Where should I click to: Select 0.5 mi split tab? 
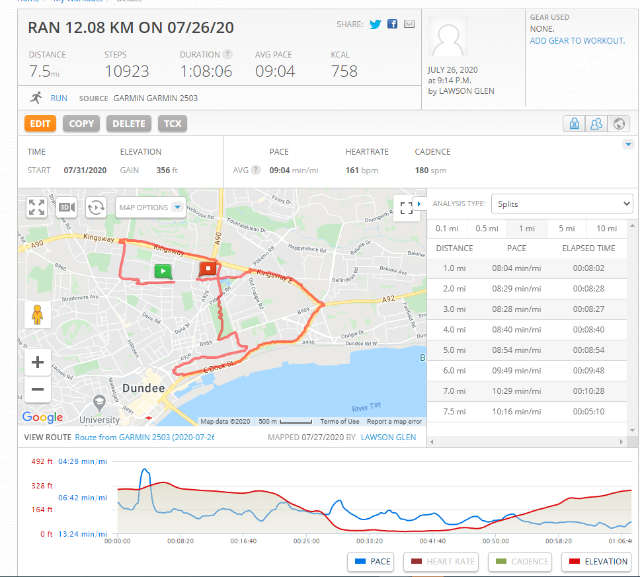point(487,229)
